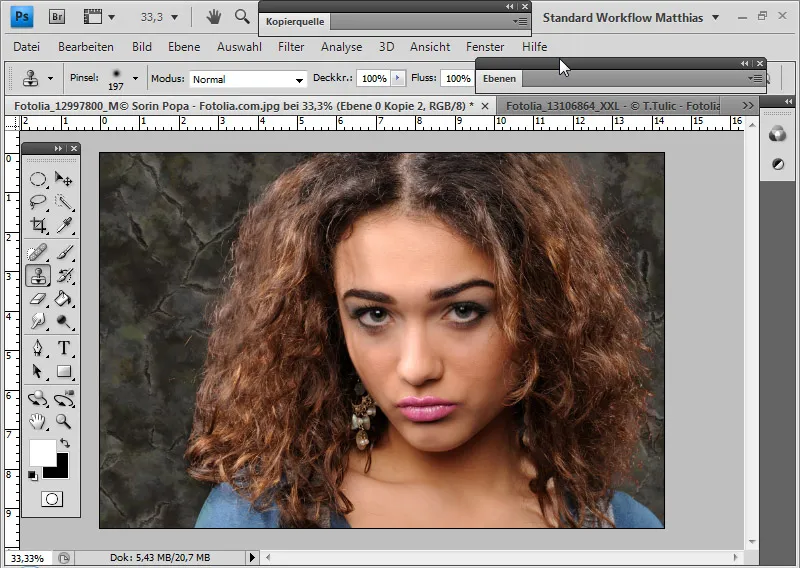Select the Healing Brush tool
This screenshot has width=800, height=568.
point(38,253)
